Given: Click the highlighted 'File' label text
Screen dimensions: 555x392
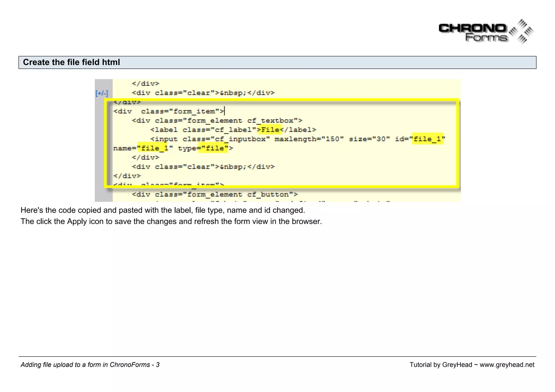Looking at the screenshot, I should pos(270,130).
